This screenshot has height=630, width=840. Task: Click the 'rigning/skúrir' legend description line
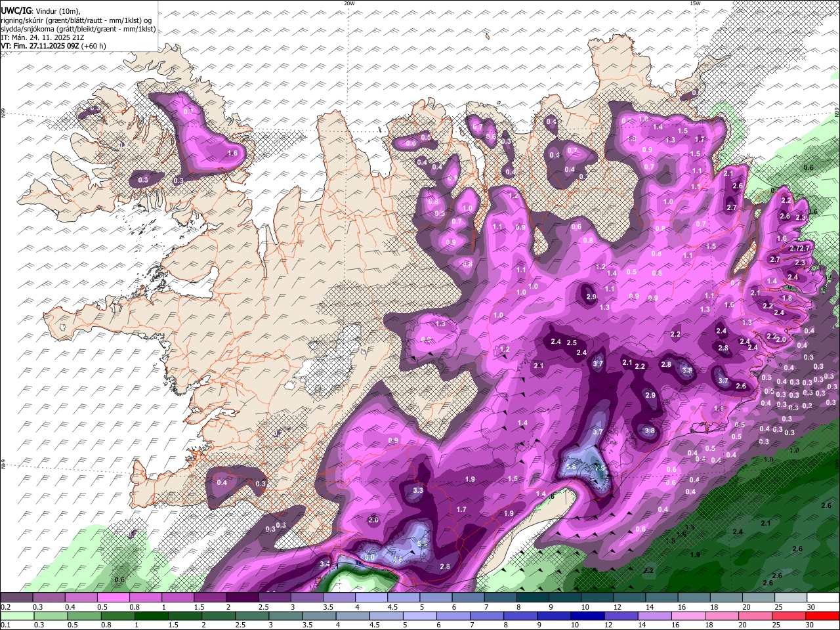[x=77, y=20]
